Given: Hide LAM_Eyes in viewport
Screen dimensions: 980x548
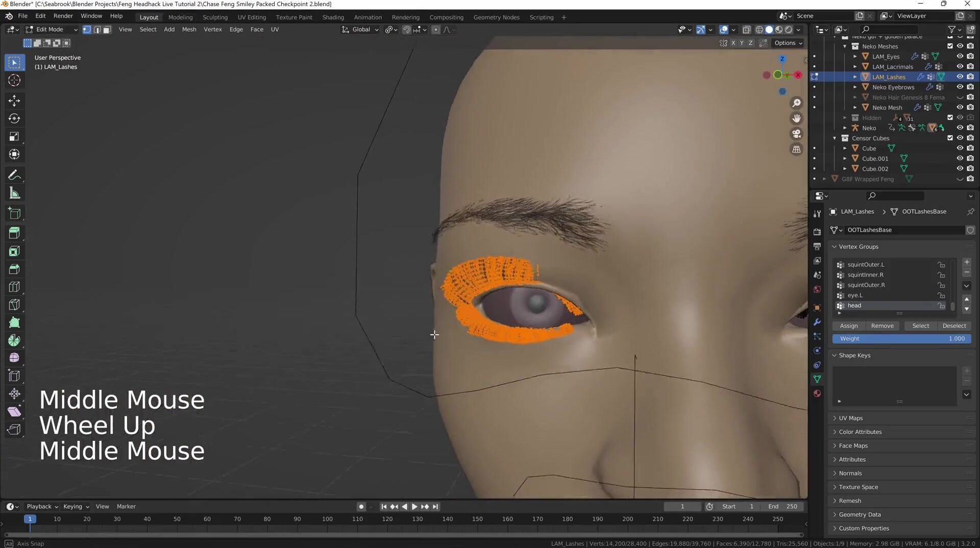Looking at the screenshot, I should click(960, 57).
